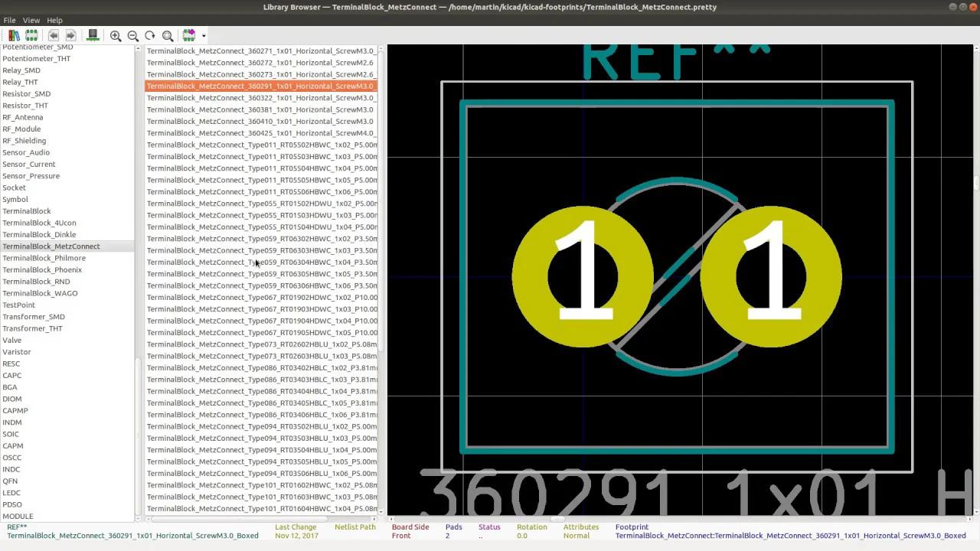Click the Zoom to Fit icon
The height and width of the screenshot is (551, 980).
[x=168, y=35]
